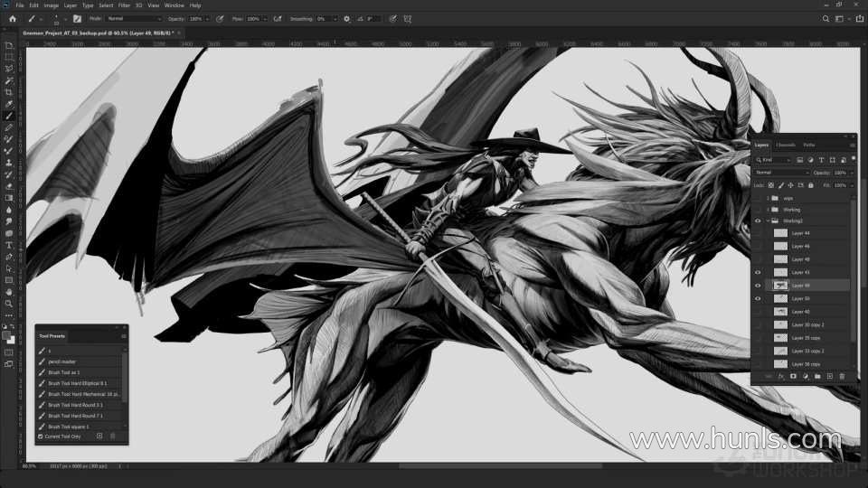Image resolution: width=868 pixels, height=488 pixels.
Task: Toggle visibility of Layer 50
Action: 758,298
